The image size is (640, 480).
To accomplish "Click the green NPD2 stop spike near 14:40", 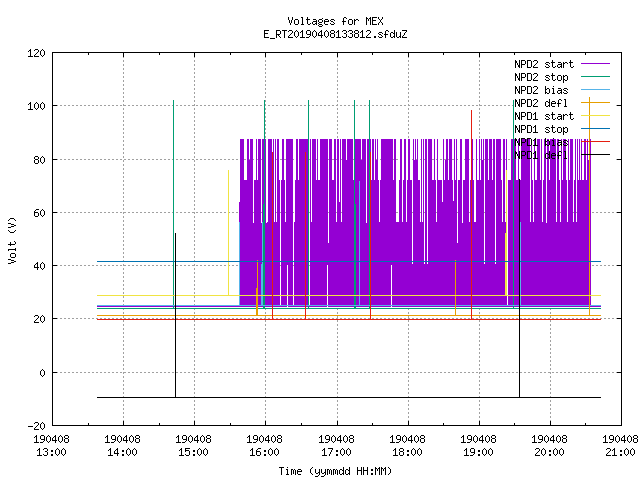I will (x=173, y=204).
